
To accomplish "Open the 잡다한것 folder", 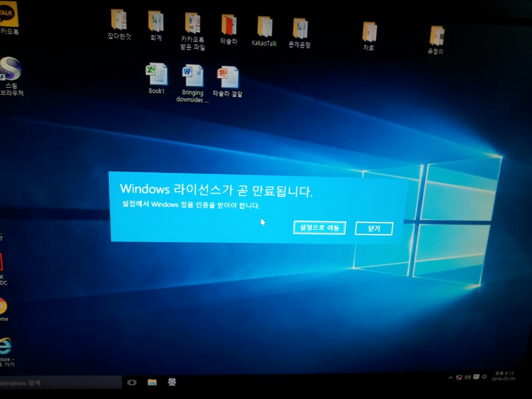I will 119,24.
